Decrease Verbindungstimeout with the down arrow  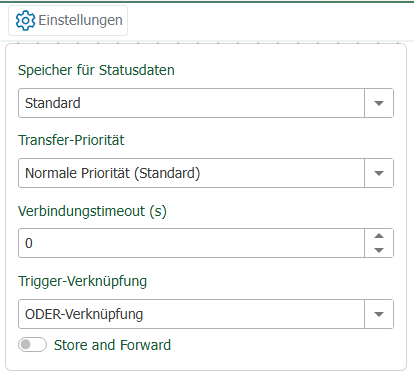click(379, 250)
